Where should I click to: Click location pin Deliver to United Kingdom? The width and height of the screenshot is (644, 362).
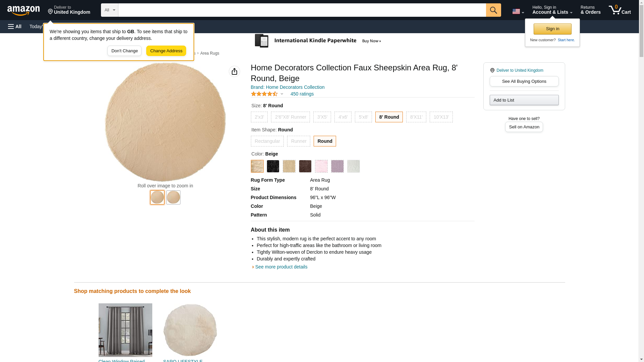69,10
